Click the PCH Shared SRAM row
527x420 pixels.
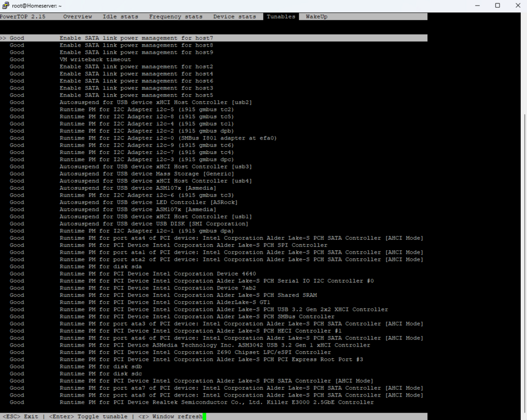(164, 295)
